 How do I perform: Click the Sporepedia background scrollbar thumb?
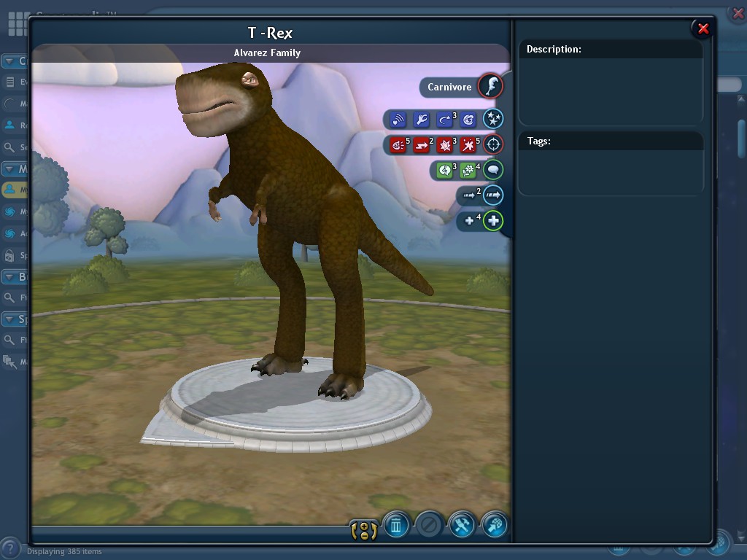coord(741,139)
